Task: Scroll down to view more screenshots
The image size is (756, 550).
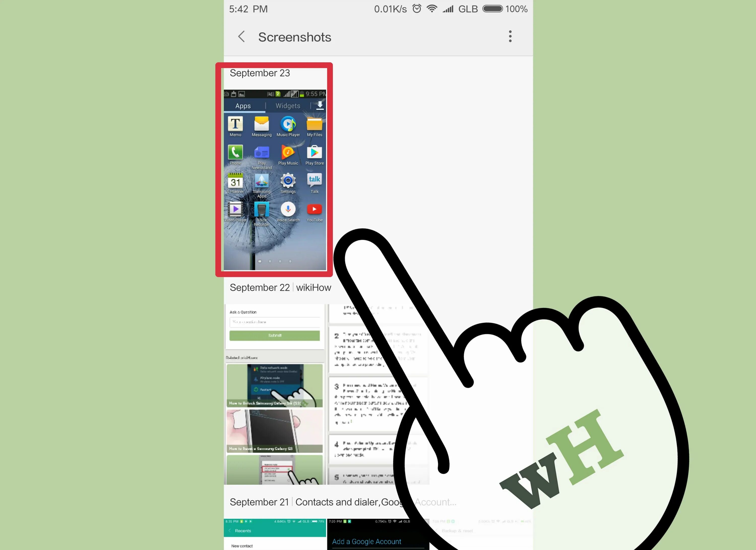Action: click(x=378, y=293)
